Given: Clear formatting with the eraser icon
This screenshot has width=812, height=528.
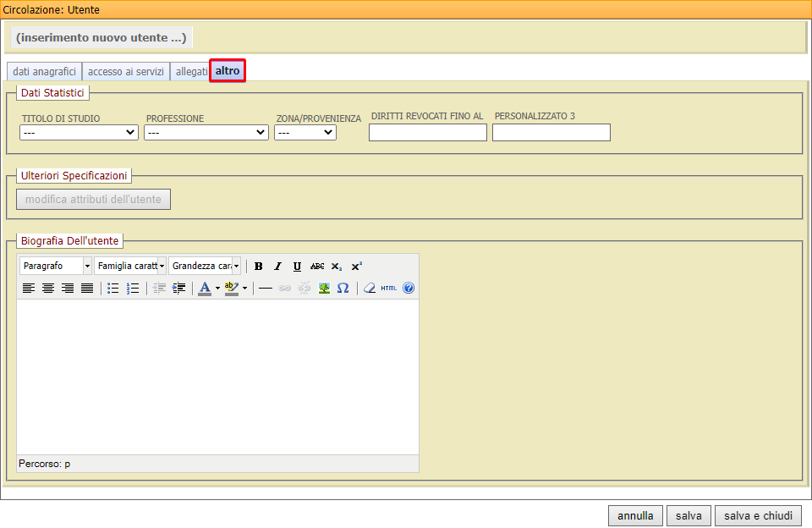Looking at the screenshot, I should [x=367, y=288].
